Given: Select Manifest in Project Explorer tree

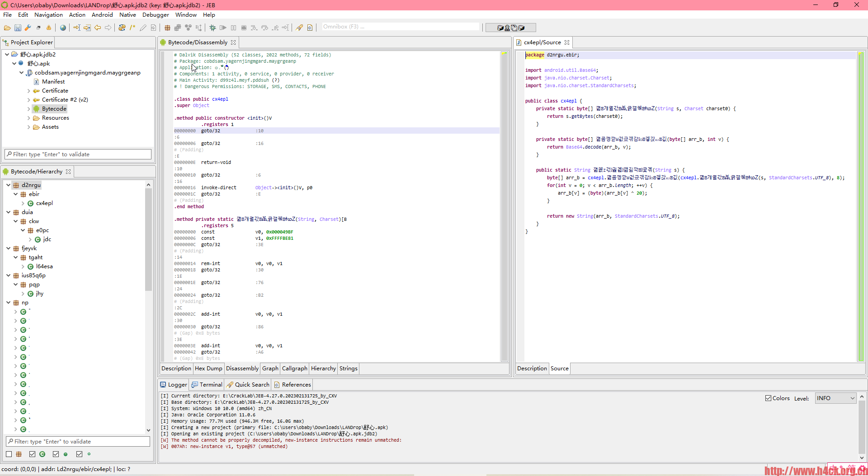Looking at the screenshot, I should [53, 82].
